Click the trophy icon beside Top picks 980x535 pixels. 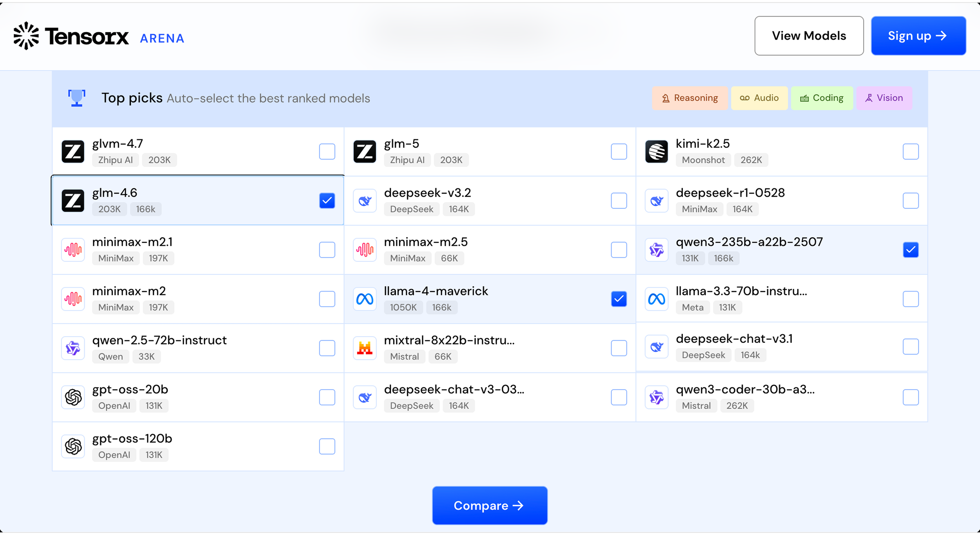[77, 98]
